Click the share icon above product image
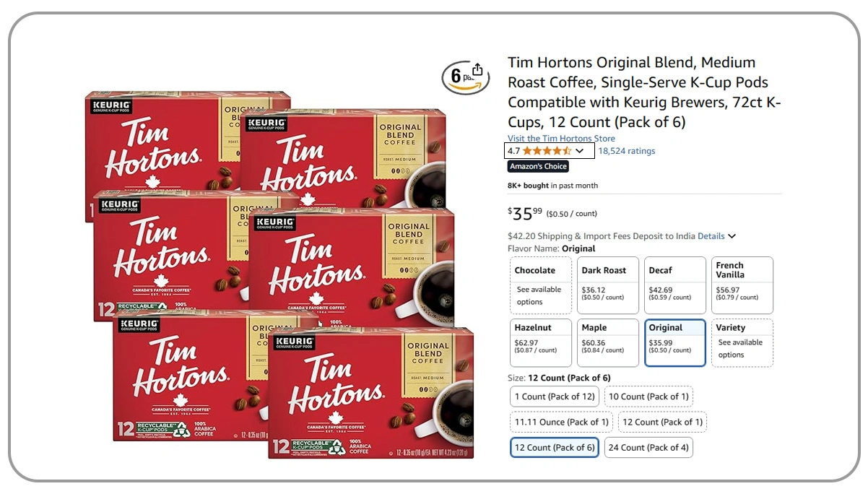 [x=477, y=70]
